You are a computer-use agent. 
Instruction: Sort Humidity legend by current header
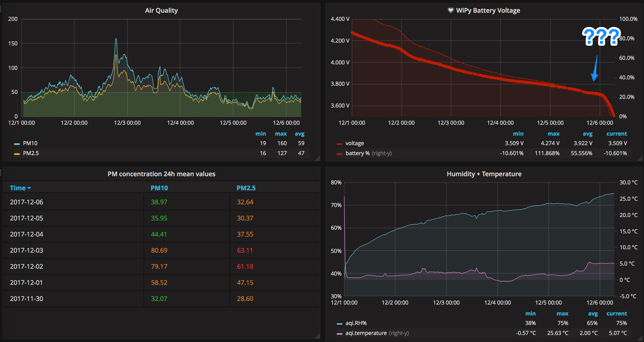617,314
